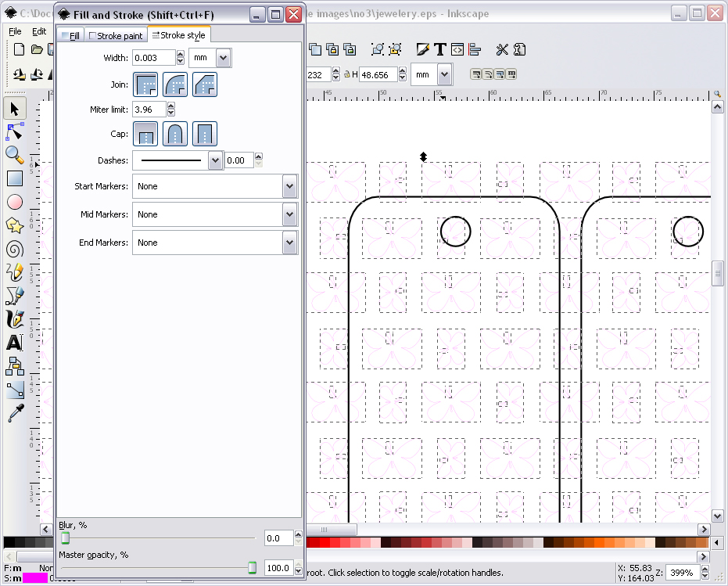
Task: Click the Duplicate object icon
Action: tap(315, 49)
